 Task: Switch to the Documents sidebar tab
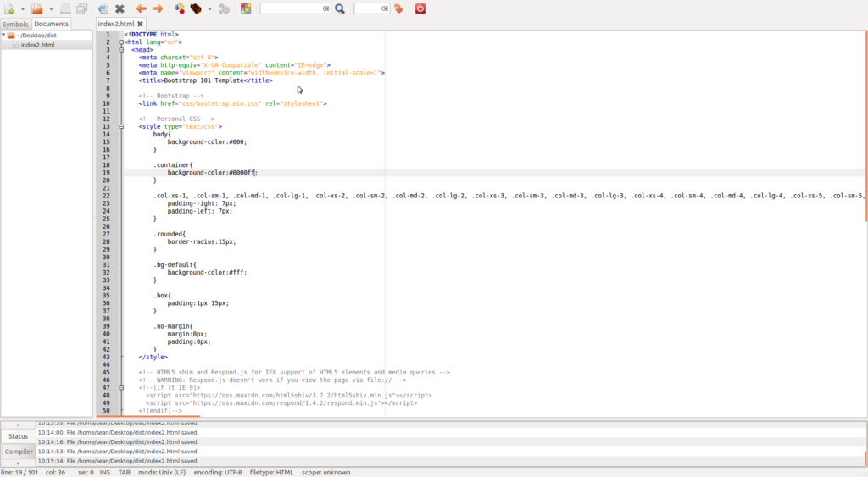pos(51,24)
